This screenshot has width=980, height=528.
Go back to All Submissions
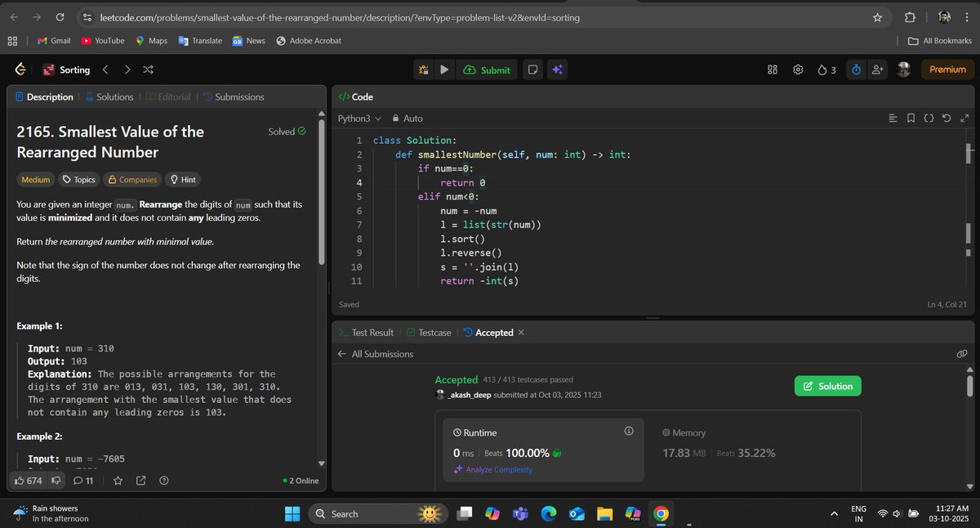[x=376, y=354]
